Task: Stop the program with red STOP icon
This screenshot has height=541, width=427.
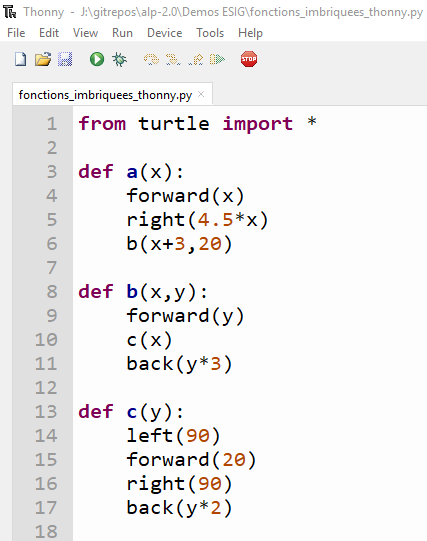Action: (249, 59)
